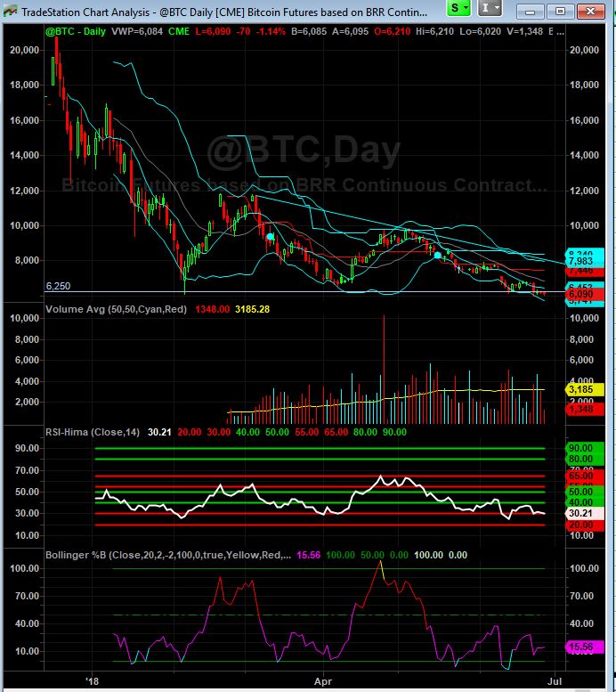Open the gray I interval-linking dropdown
Screen dimensions: 616x692
[490, 8]
